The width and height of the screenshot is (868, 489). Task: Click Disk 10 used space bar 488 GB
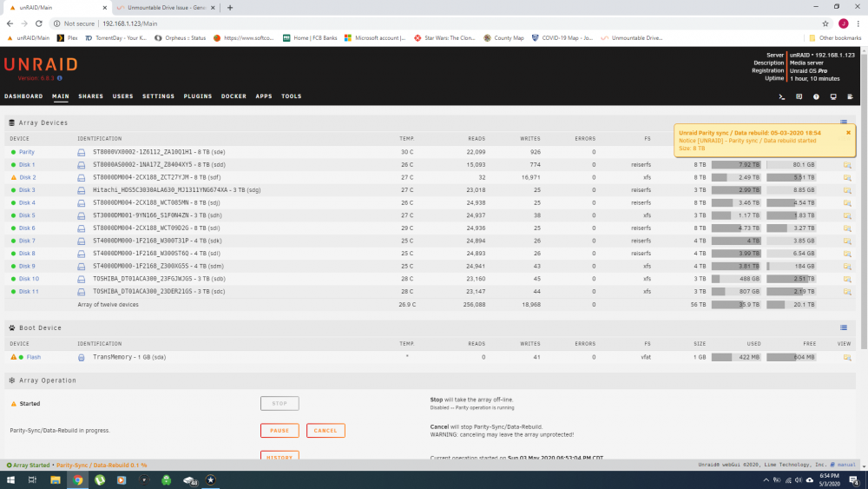[736, 279]
